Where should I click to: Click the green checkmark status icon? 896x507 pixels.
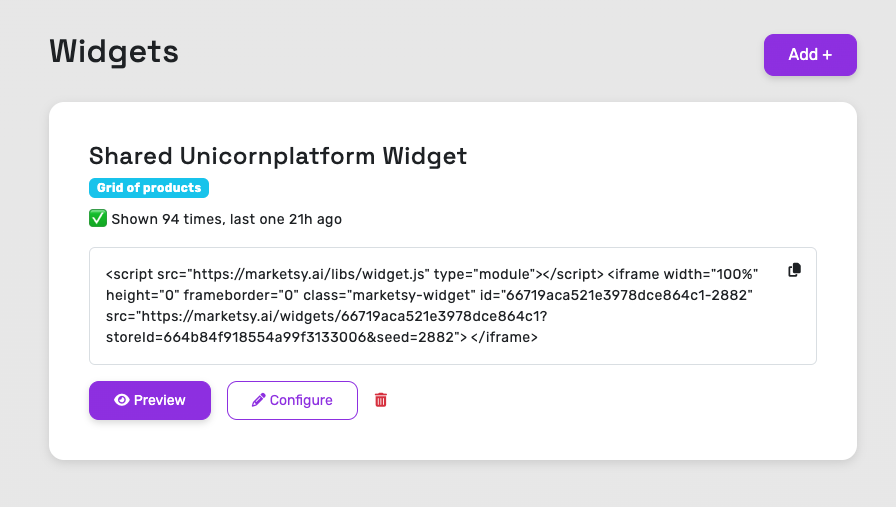98,218
